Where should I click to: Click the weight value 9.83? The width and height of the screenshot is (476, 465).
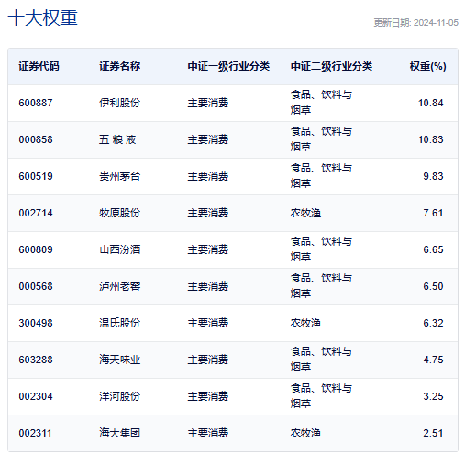coord(433,176)
